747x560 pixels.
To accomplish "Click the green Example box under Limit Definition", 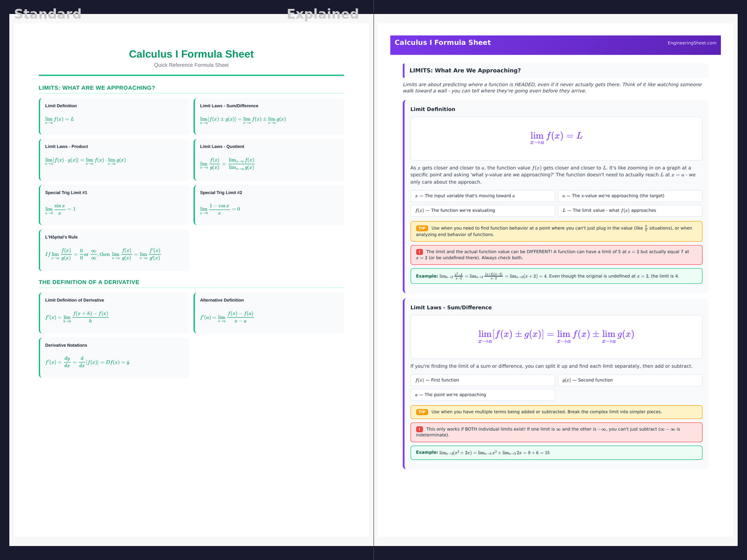I will click(x=556, y=276).
